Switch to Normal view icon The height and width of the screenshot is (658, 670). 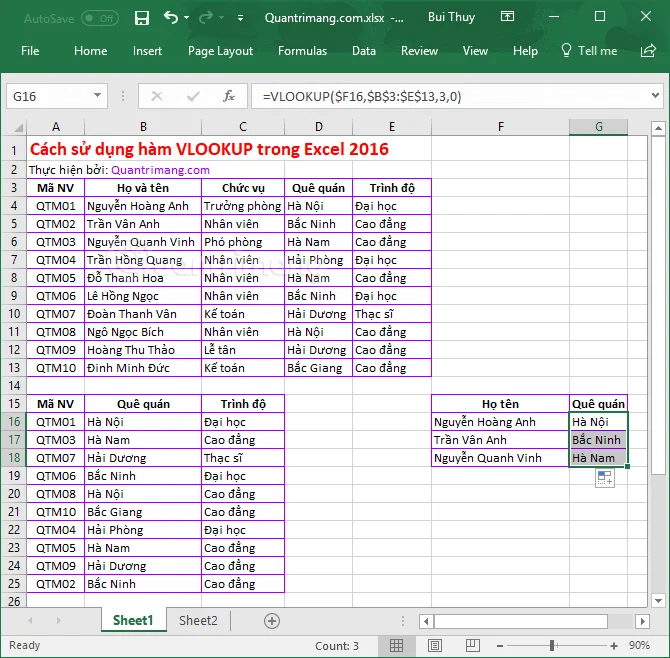[x=396, y=645]
